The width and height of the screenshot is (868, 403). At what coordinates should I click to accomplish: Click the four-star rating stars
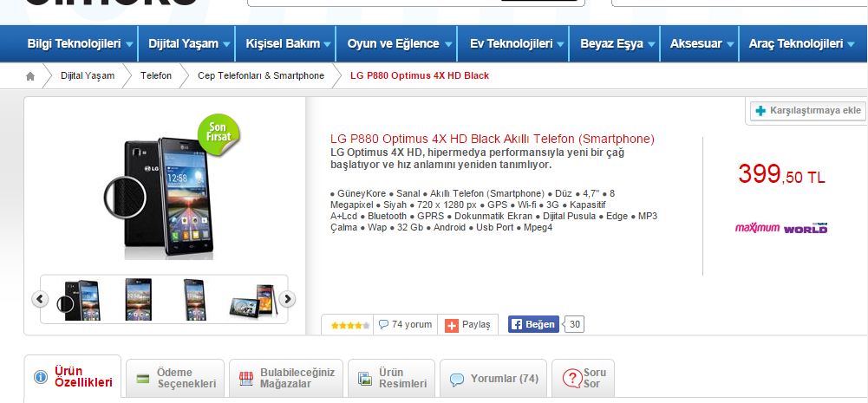click(350, 326)
